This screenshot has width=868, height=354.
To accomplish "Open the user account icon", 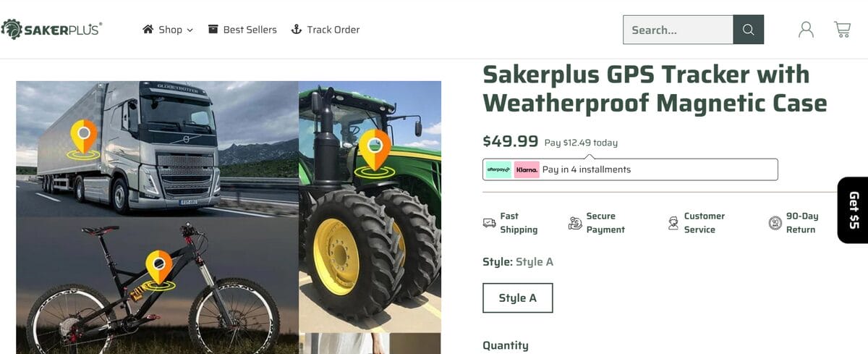I will tap(806, 30).
